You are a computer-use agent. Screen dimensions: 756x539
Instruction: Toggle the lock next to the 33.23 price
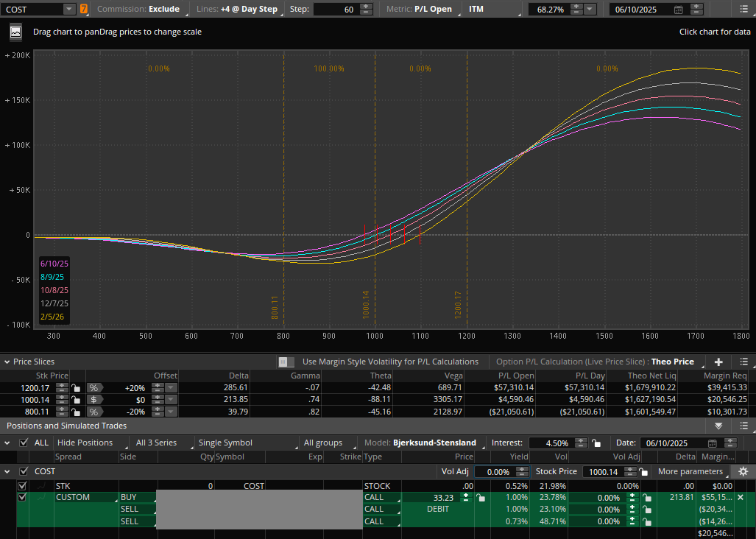481,498
